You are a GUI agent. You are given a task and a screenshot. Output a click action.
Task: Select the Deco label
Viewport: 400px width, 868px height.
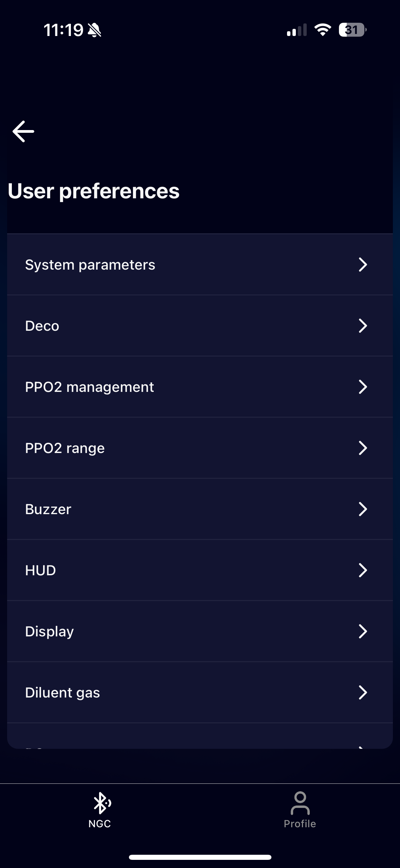(42, 326)
